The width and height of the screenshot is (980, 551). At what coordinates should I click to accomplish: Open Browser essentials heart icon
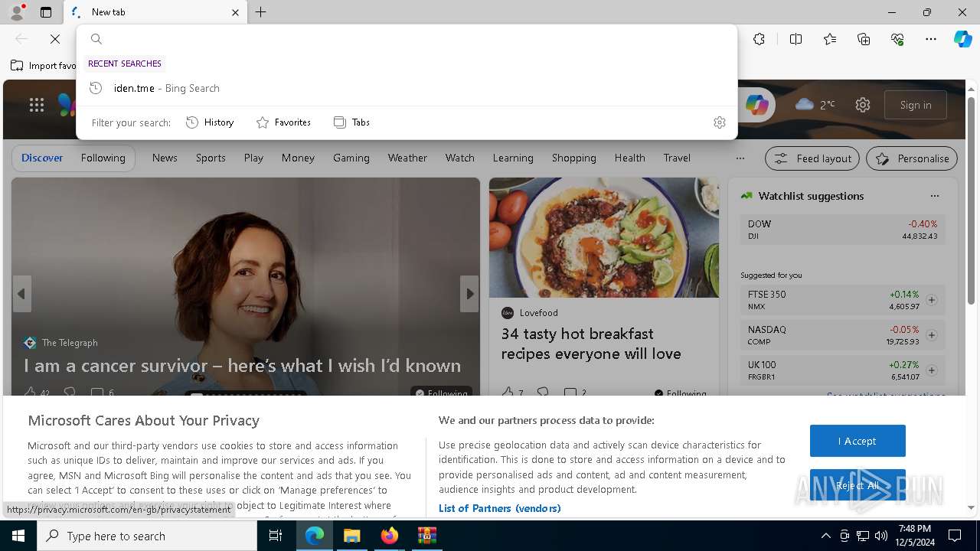(x=897, y=39)
